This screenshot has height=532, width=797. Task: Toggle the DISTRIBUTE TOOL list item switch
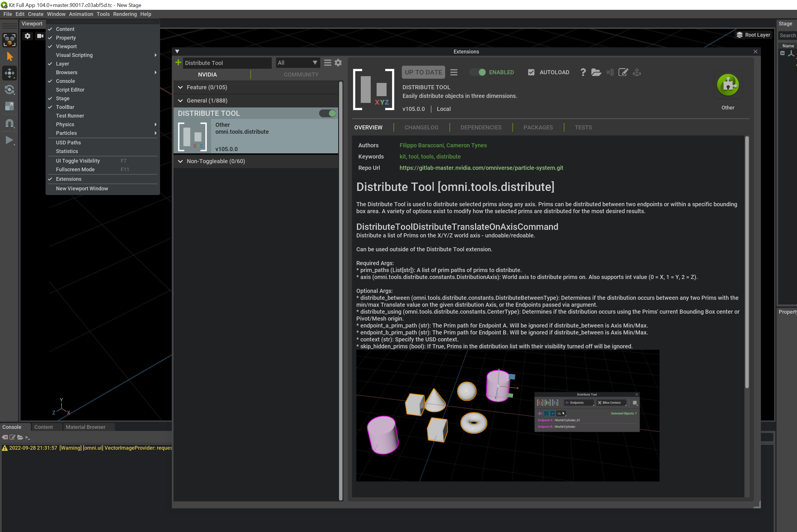[327, 113]
